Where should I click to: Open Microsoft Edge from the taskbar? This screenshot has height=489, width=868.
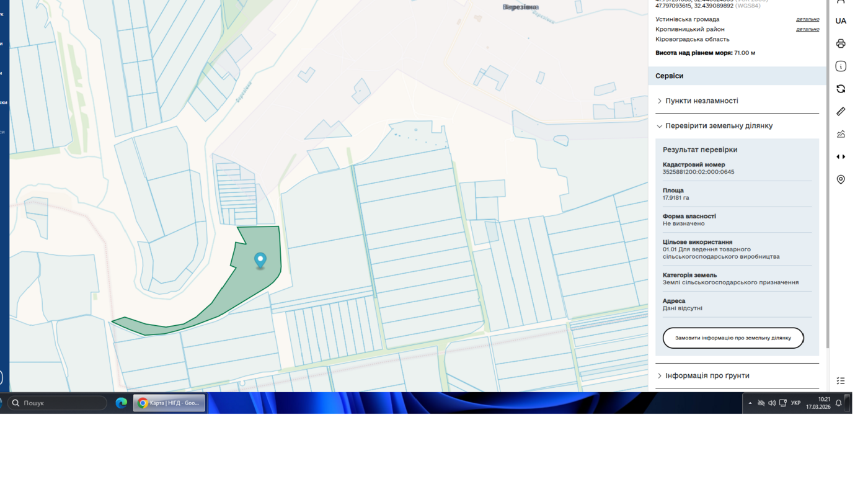click(x=122, y=403)
